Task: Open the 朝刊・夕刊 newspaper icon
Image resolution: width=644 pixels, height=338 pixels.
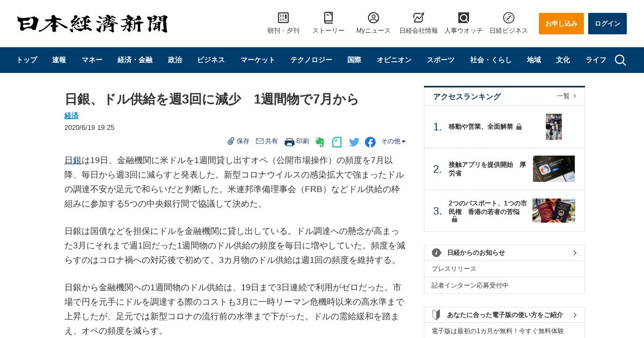Action: (283, 18)
